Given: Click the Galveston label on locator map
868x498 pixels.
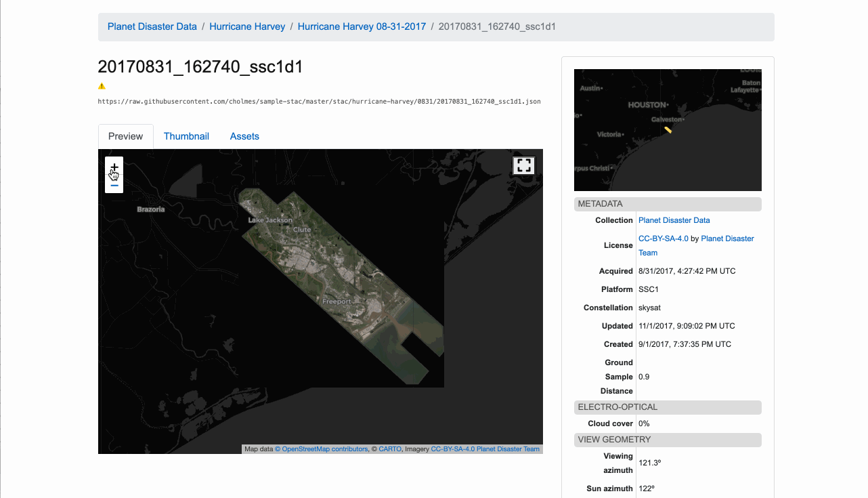Looking at the screenshot, I should 666,119.
